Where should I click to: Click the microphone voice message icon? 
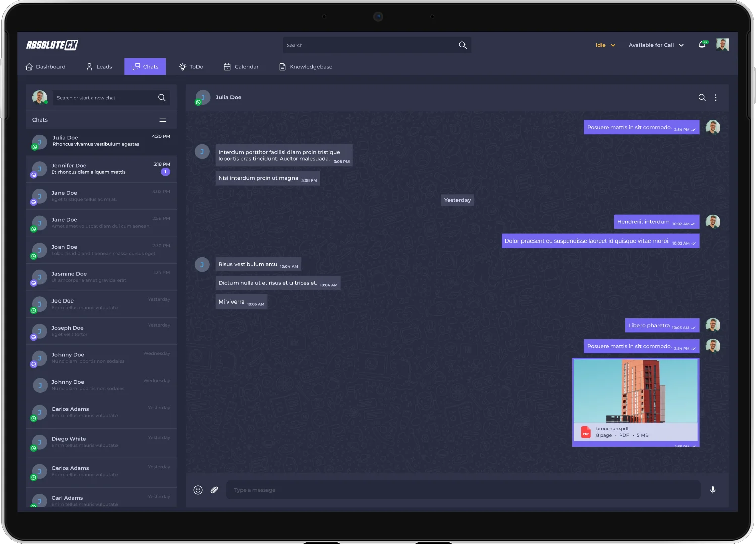713,490
